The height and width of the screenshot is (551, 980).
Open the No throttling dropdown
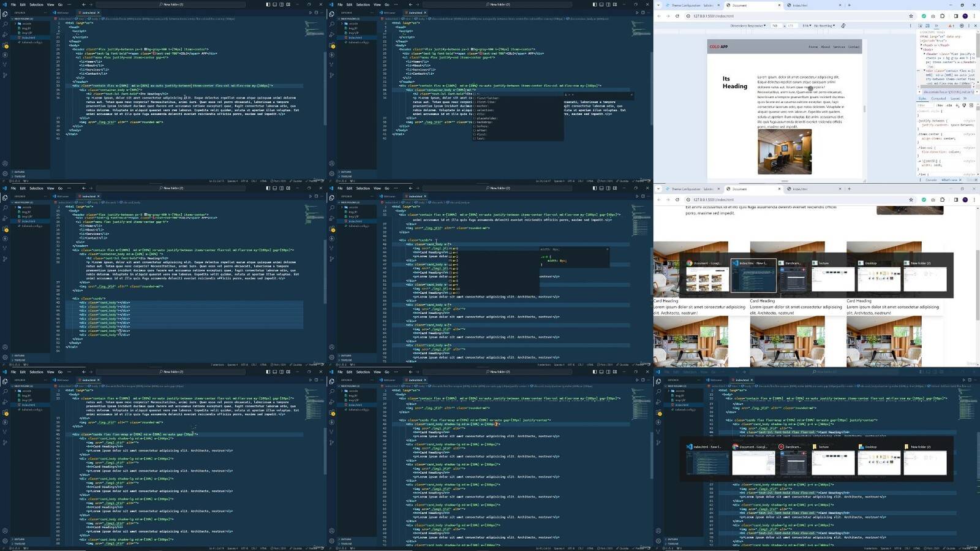click(824, 26)
